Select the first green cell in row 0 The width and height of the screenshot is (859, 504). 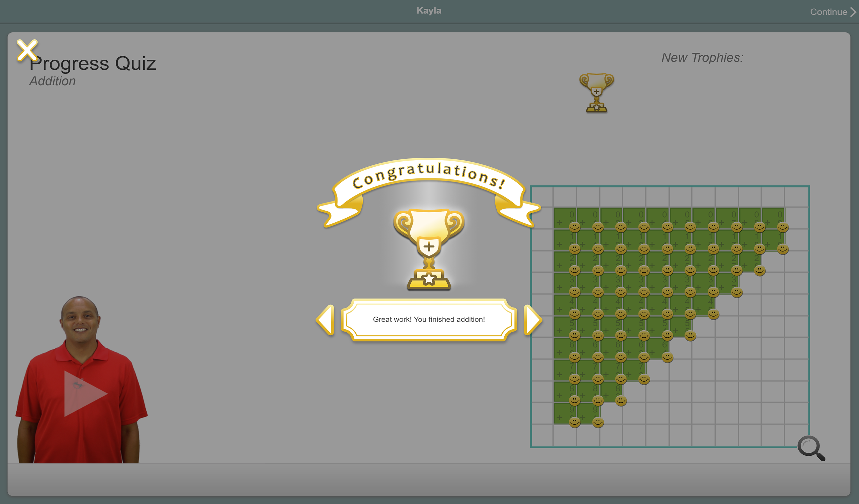(x=565, y=218)
